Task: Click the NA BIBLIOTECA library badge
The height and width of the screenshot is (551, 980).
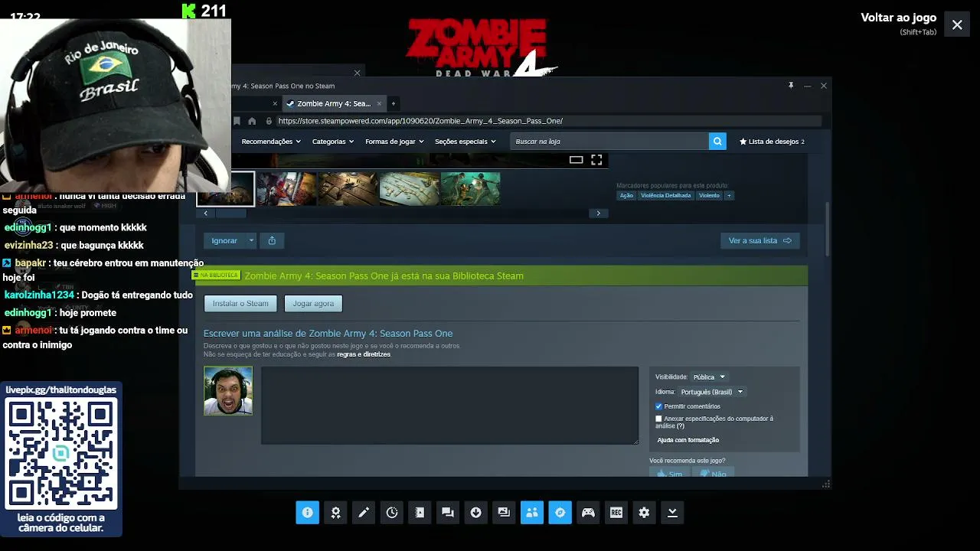Action: 217,275
